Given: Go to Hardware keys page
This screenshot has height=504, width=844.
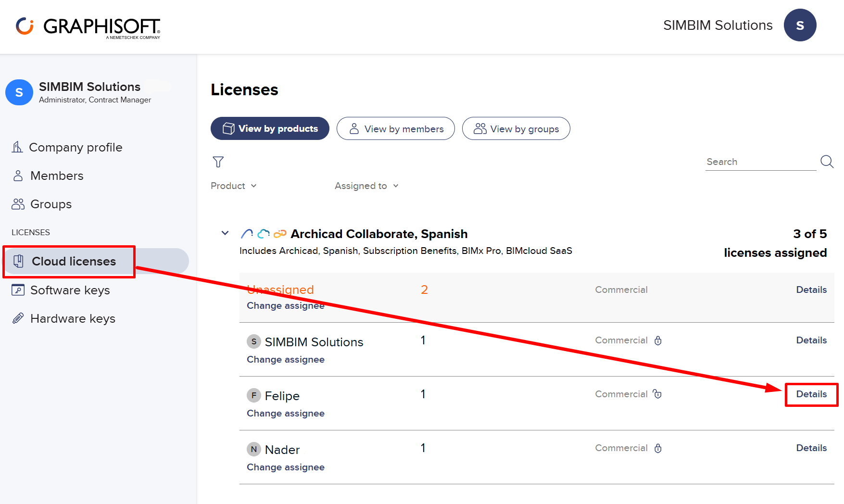Looking at the screenshot, I should coord(73,318).
